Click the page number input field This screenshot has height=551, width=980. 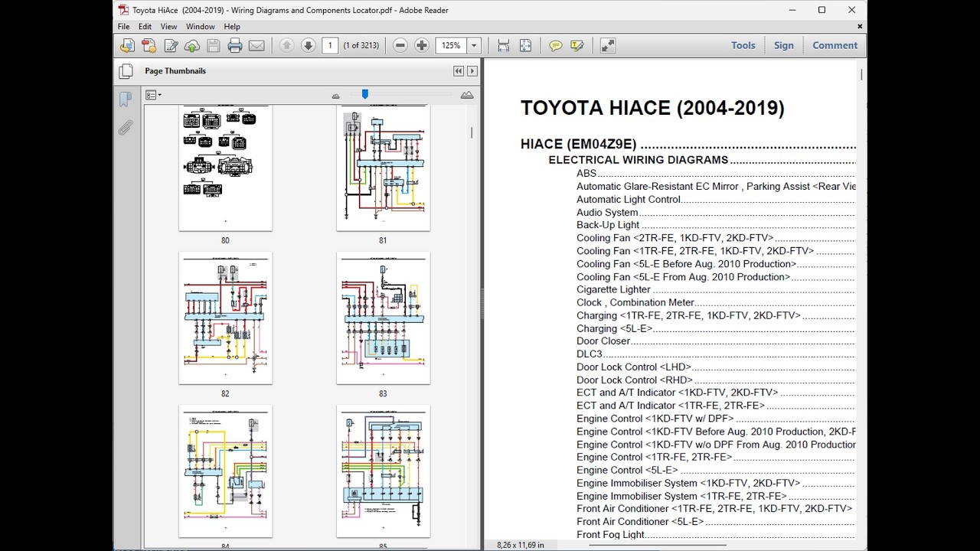click(330, 46)
